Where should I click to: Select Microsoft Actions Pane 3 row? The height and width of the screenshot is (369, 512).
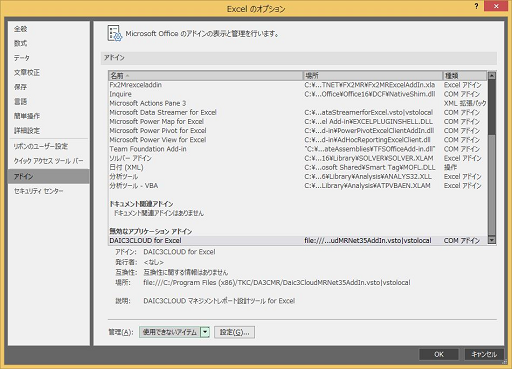pyautogui.click(x=298, y=103)
